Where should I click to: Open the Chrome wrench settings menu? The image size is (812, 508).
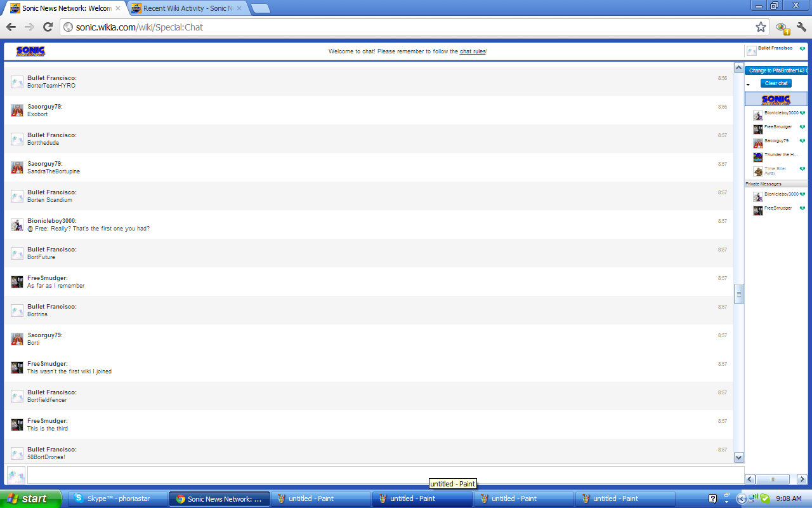[x=801, y=27]
